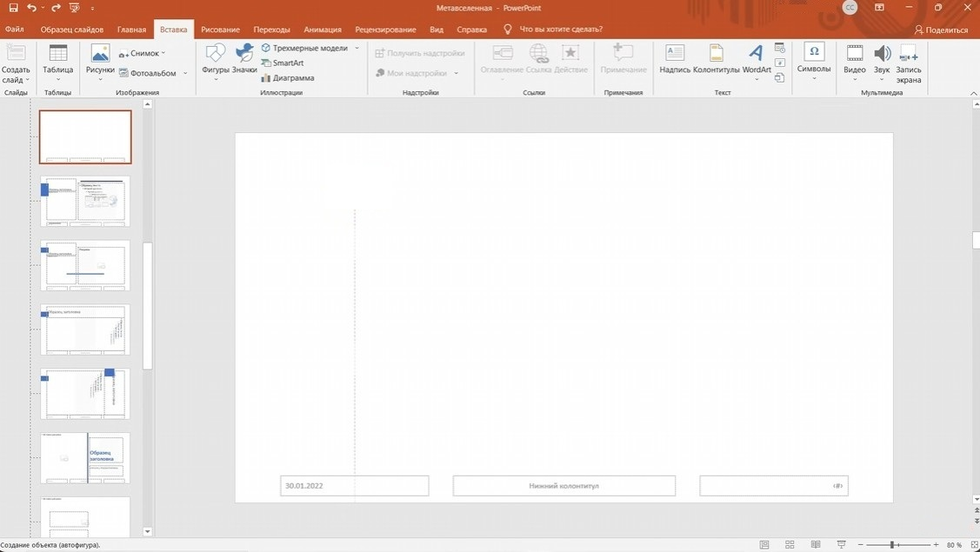Viewport: 980px width, 552px height.
Task: Open the Вид tab
Action: tap(437, 30)
